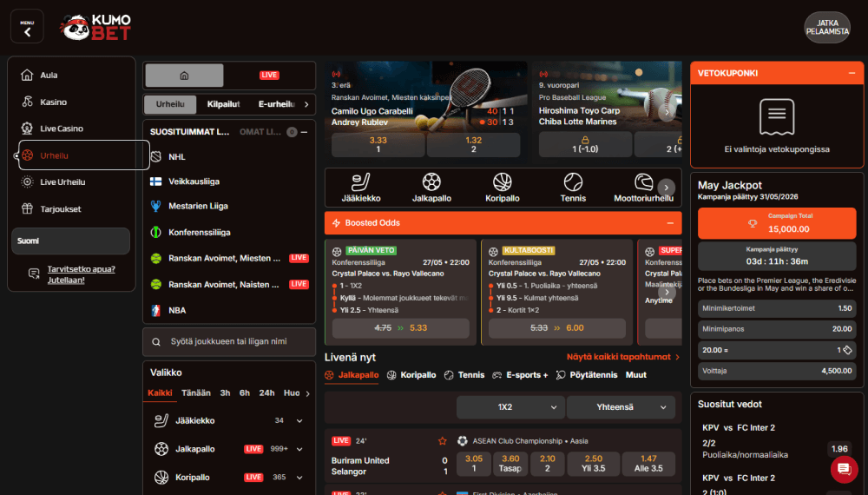Select Tennis live filter
The height and width of the screenshot is (495, 868).
464,375
